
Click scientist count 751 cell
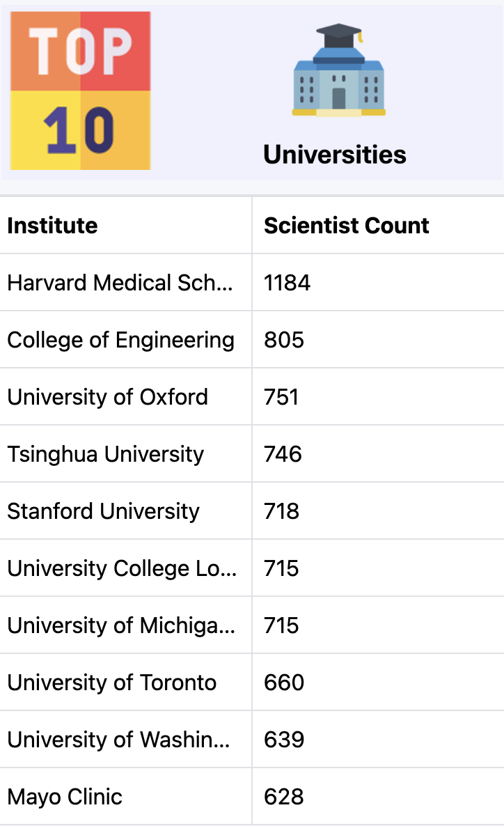pyautogui.click(x=281, y=397)
